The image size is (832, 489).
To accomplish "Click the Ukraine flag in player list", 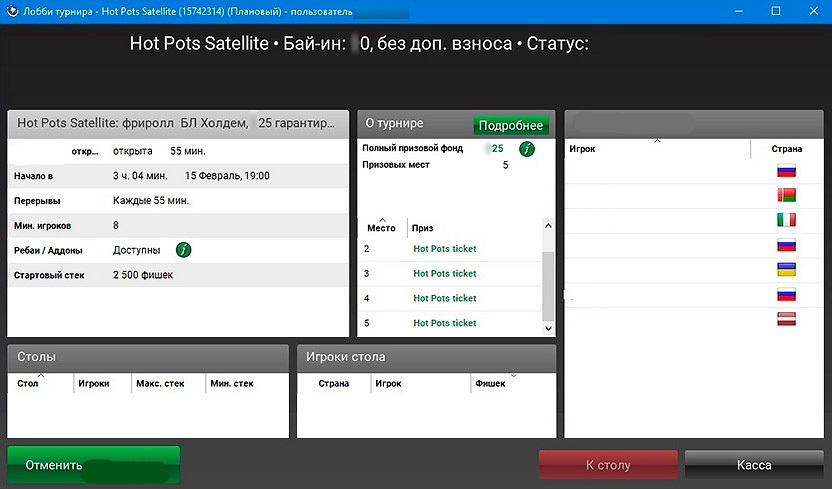I will 786,269.
